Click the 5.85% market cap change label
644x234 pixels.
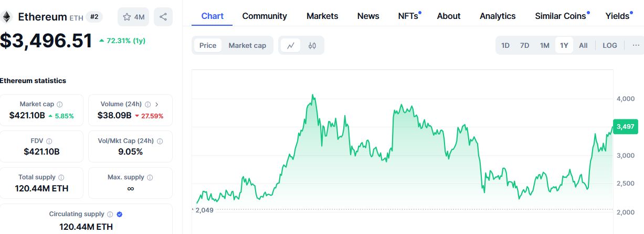point(61,116)
